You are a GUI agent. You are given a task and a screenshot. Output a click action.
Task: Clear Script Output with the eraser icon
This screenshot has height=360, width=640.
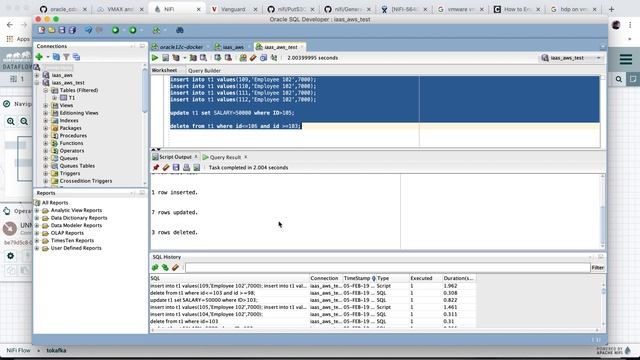point(166,167)
